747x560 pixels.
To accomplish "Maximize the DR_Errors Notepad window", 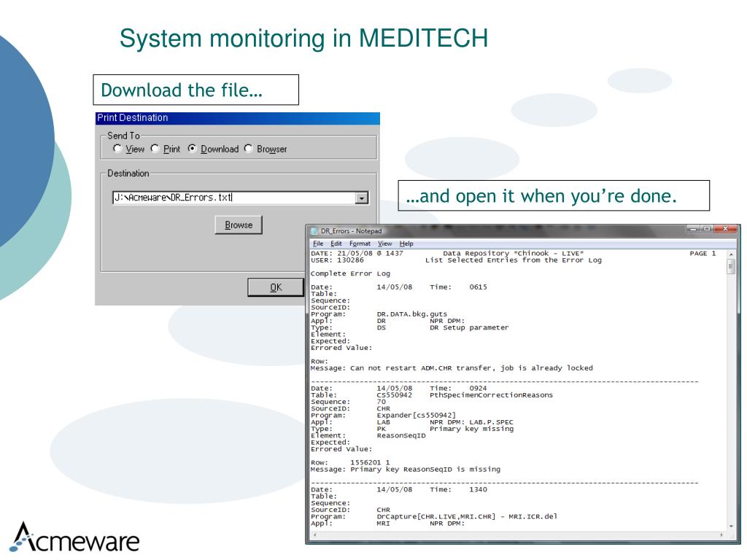I will coord(707,229).
